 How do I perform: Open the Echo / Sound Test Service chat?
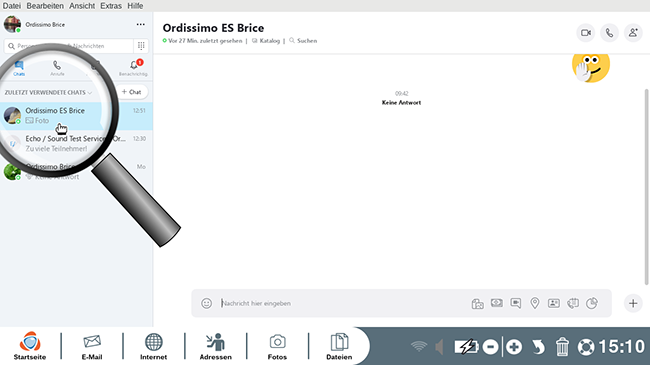76,144
